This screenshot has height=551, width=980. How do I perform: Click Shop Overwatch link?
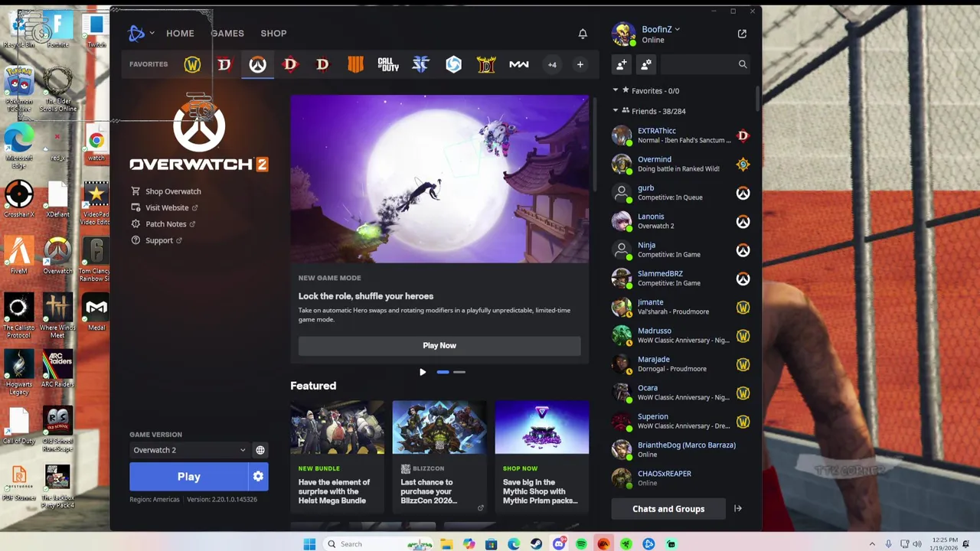(166, 191)
